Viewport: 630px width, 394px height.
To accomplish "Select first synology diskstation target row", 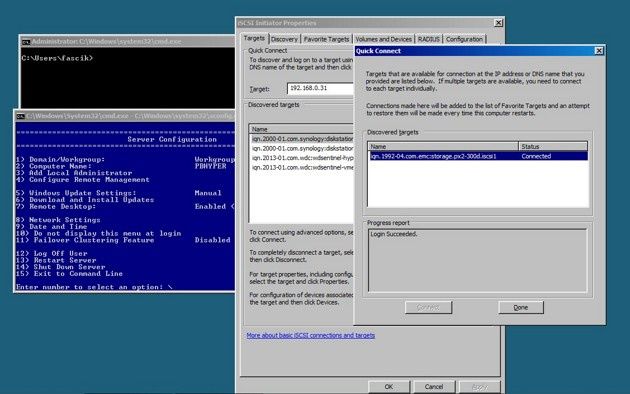I will pyautogui.click(x=302, y=139).
